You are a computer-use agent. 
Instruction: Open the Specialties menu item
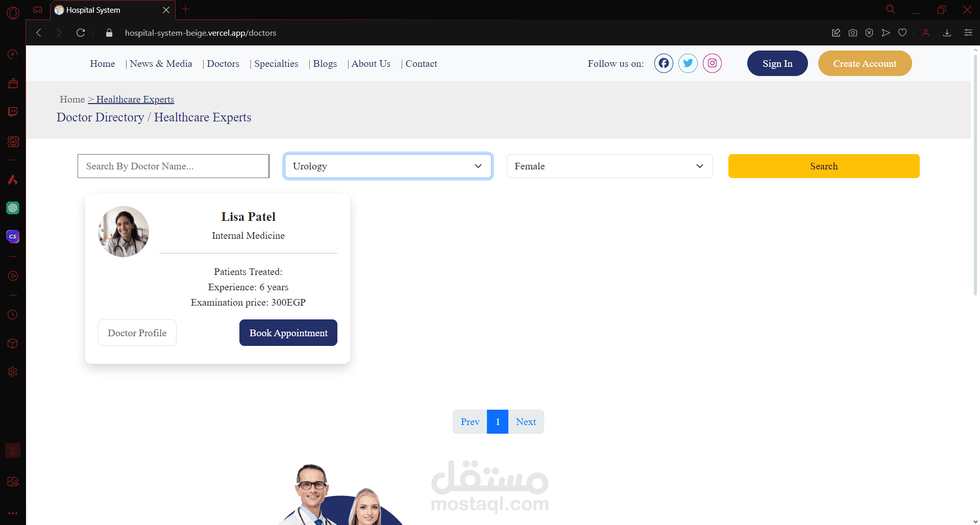[276, 64]
